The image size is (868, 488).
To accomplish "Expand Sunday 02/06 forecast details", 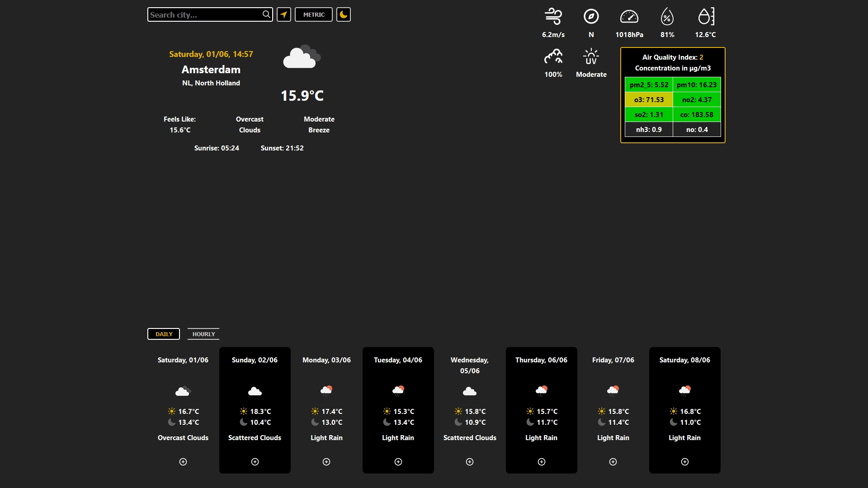I will pyautogui.click(x=255, y=462).
